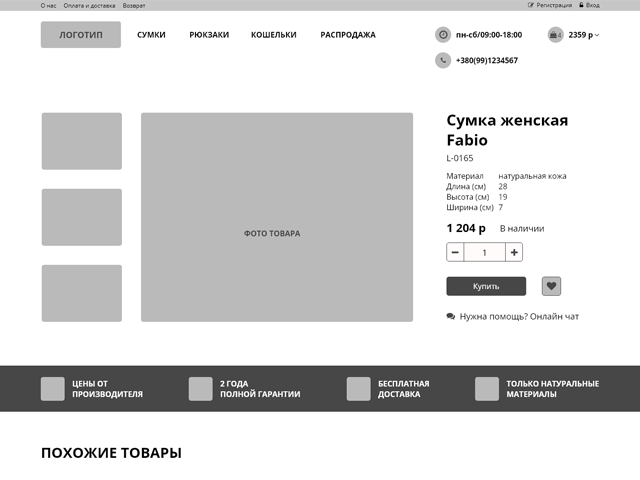Click the натуральная кожа material value
The height and width of the screenshot is (480, 640).
pyautogui.click(x=532, y=176)
